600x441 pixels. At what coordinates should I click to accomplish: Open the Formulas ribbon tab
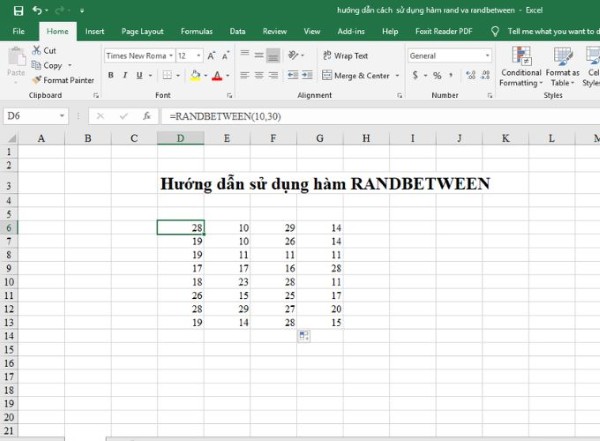pyautogui.click(x=196, y=31)
